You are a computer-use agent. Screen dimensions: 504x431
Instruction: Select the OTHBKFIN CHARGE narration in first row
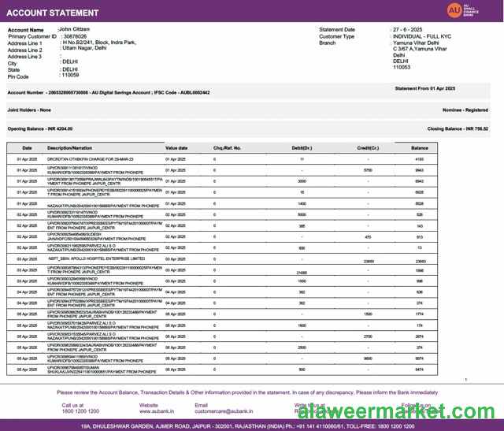(90, 159)
